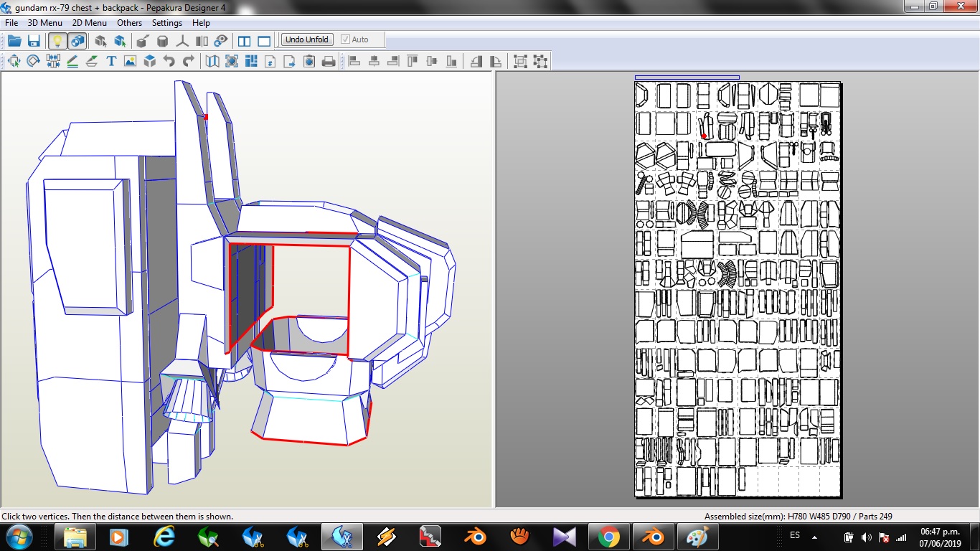This screenshot has height=551, width=980.
Task: Save the project with the floppy disk icon
Action: tap(34, 40)
